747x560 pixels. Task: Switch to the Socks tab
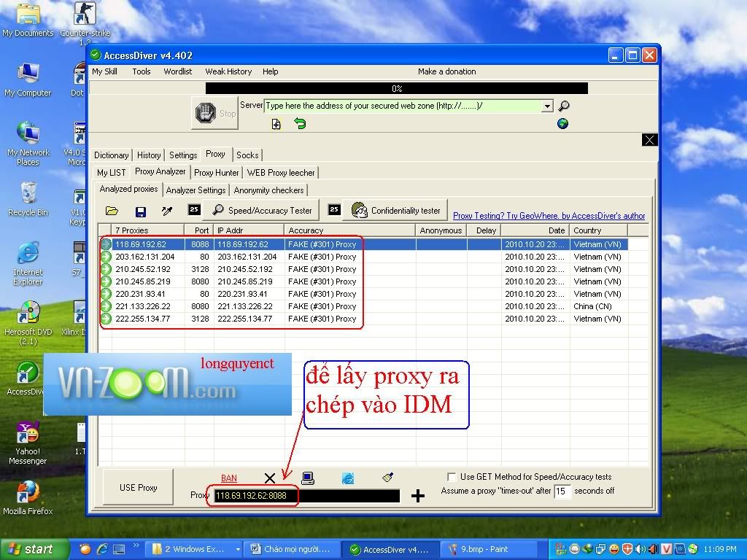point(248,155)
